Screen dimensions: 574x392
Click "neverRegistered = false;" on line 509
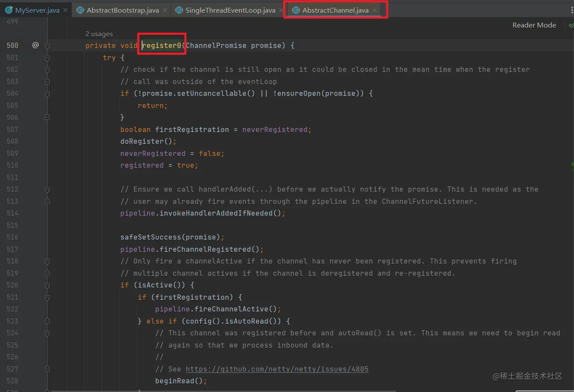(172, 153)
